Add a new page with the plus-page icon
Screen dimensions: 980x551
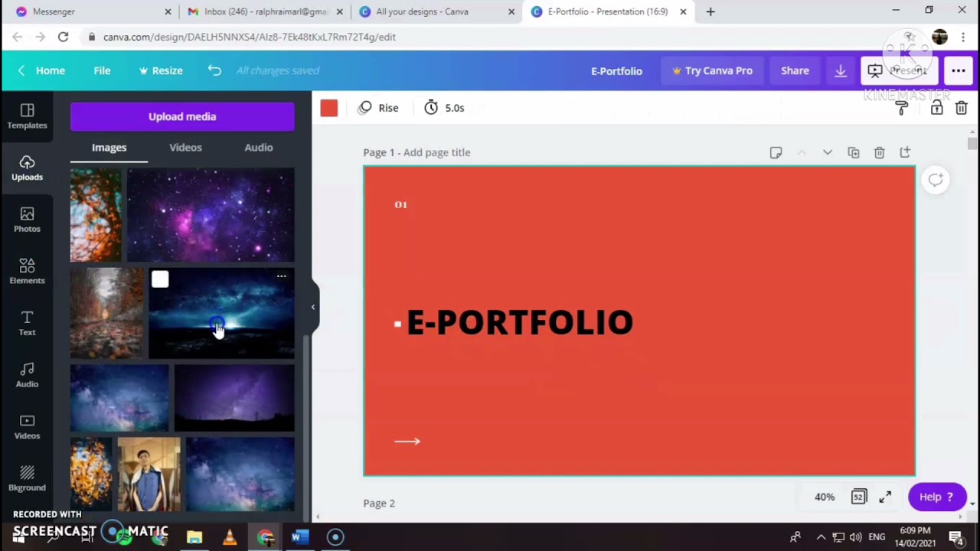(905, 152)
